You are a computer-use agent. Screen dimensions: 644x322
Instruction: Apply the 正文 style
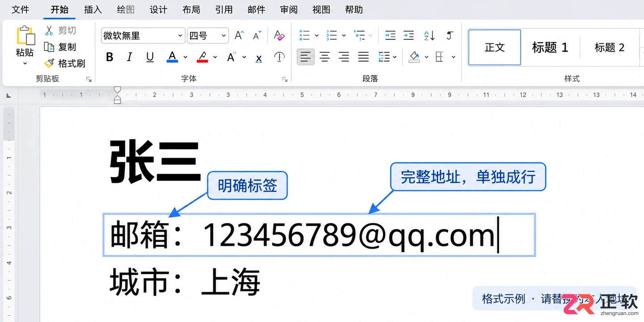(495, 47)
